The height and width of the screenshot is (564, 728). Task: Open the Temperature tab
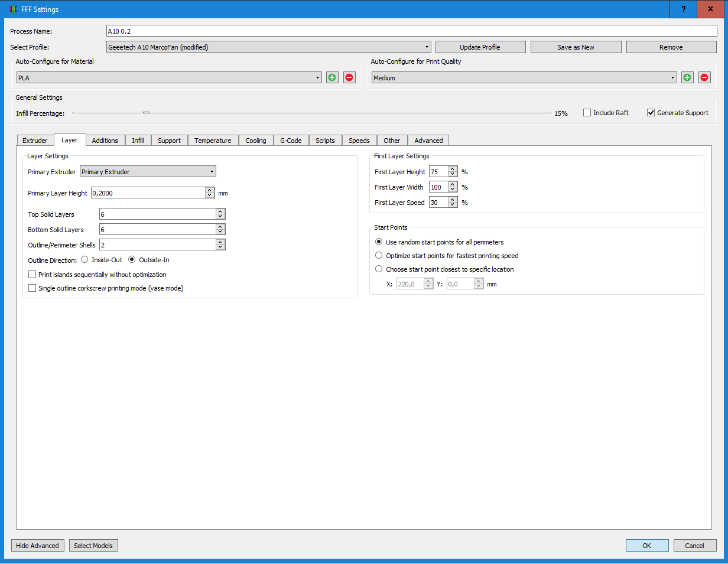(213, 141)
